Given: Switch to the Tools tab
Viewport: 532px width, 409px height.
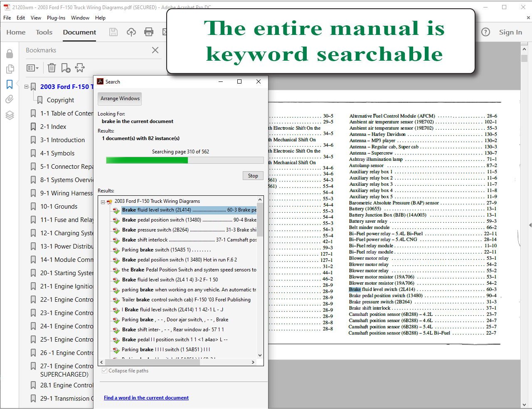Looking at the screenshot, I should point(44,32).
